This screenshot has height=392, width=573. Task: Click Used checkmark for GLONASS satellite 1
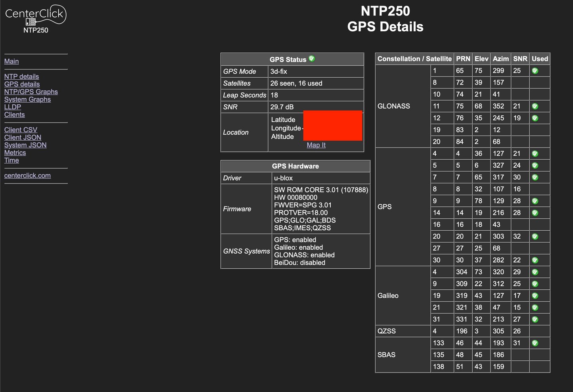click(535, 71)
